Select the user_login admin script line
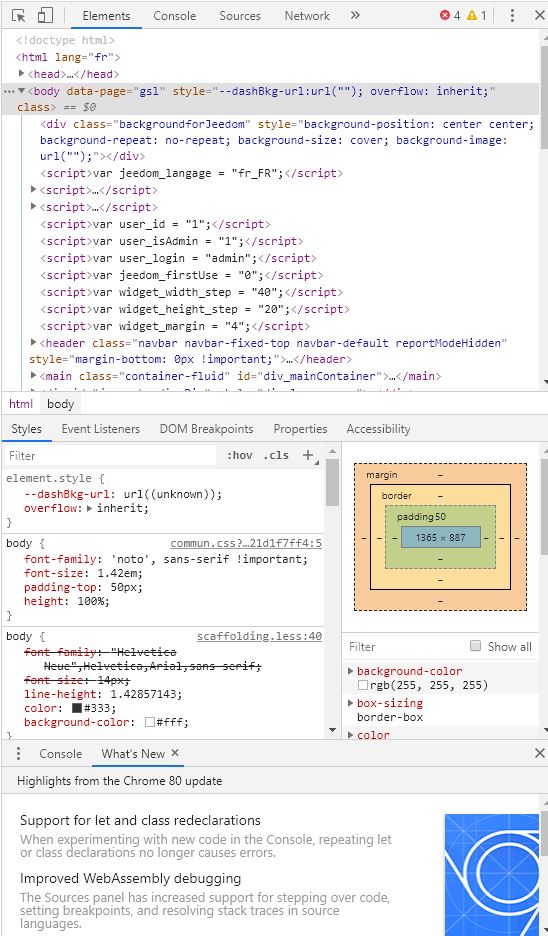548x936 pixels. (x=178, y=258)
